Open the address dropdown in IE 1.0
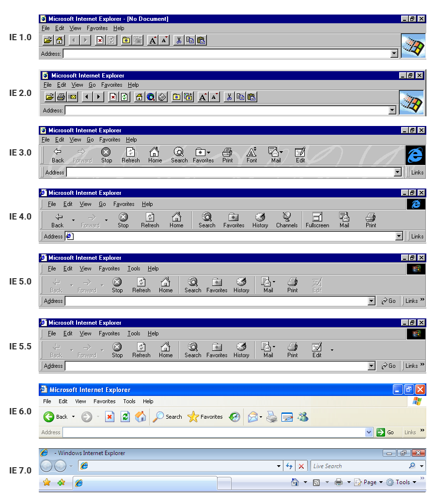 point(394,53)
